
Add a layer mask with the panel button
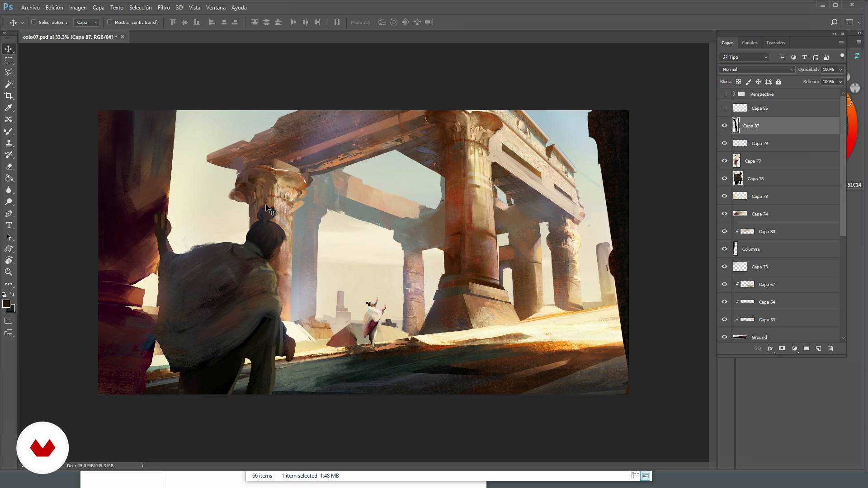click(782, 348)
